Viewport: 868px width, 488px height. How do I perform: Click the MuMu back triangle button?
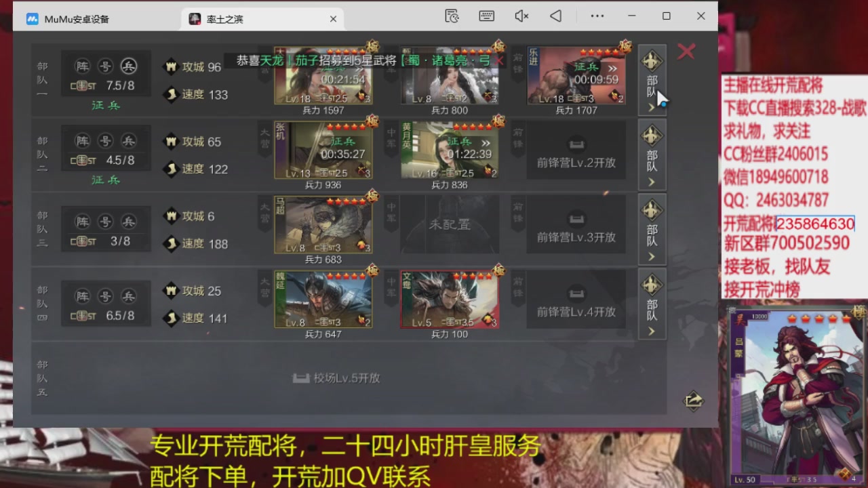(555, 16)
